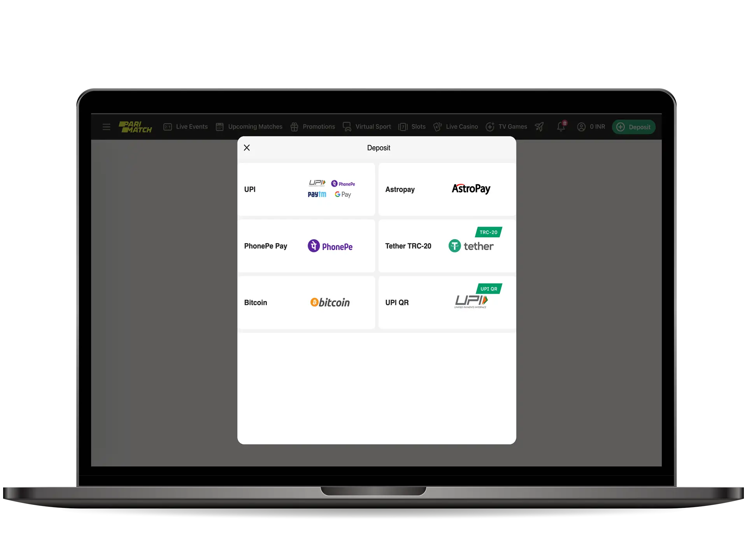Click the Live Events menu item
This screenshot has width=747, height=560.
click(186, 127)
